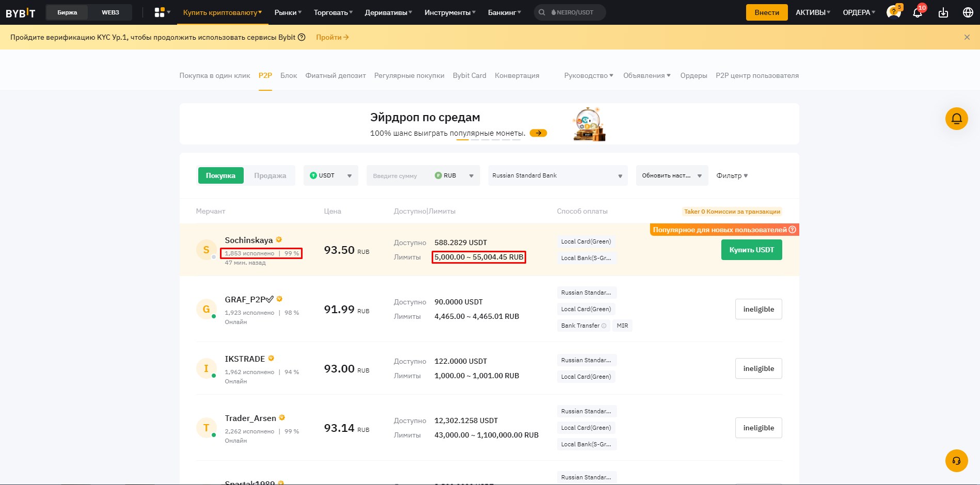Click the KYC info question icon
This screenshot has height=485, width=980.
click(x=302, y=37)
